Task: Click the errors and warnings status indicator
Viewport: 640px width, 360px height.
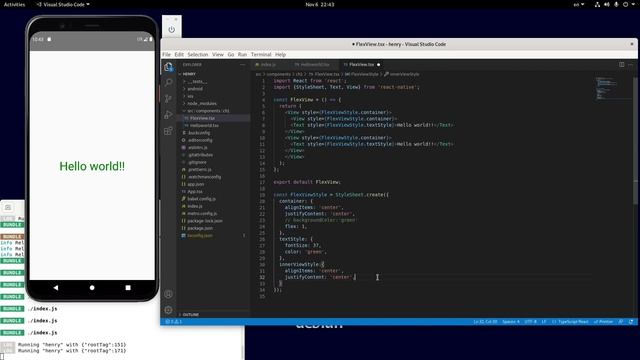Action: [x=174, y=322]
